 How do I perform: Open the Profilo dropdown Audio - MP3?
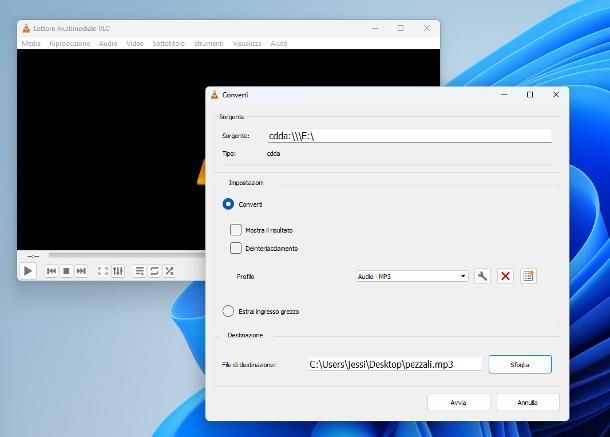412,276
